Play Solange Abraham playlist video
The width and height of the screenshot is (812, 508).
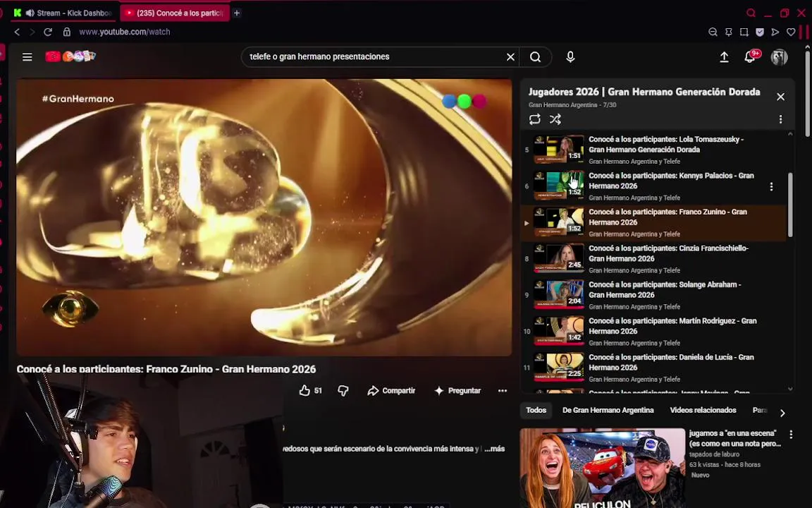655,295
